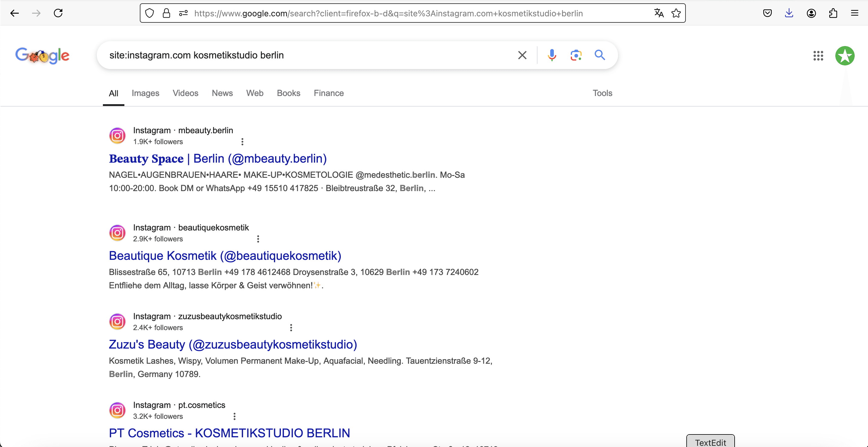Image resolution: width=868 pixels, height=447 pixels.
Task: Switch to the Videos tab
Action: click(x=185, y=93)
